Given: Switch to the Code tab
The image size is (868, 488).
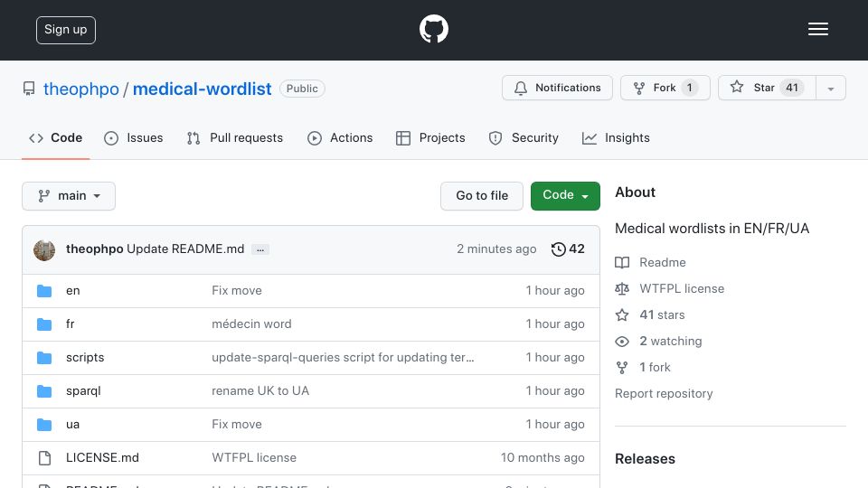Looking at the screenshot, I should [55, 137].
